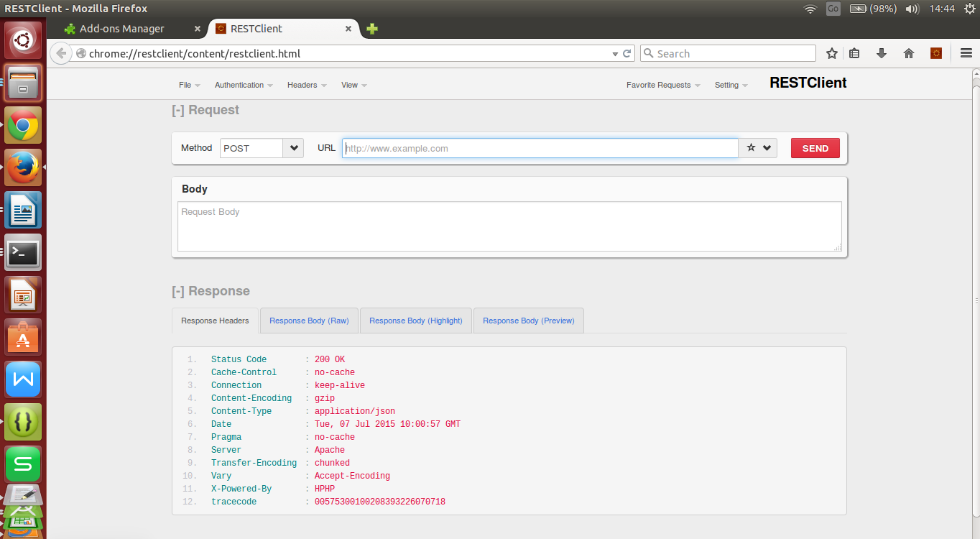This screenshot has height=539, width=980.
Task: Open the saved URLs dropdown arrow
Action: (765, 147)
